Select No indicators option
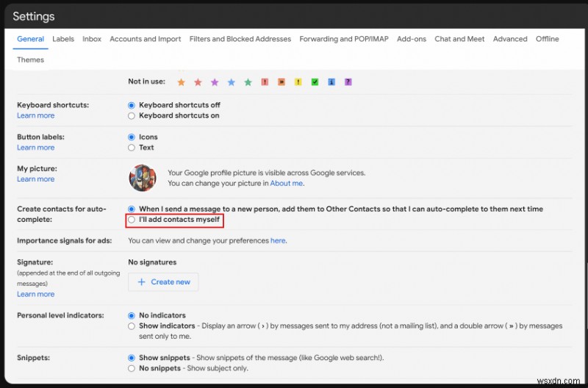This screenshot has width=588, height=388. [132, 316]
